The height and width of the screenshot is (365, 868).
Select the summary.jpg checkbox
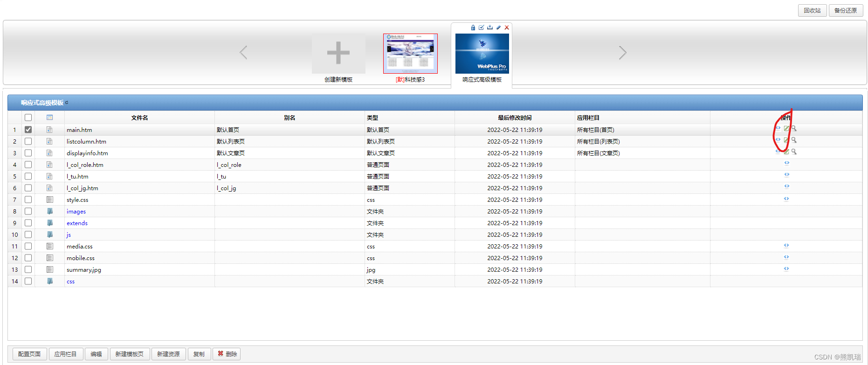pos(28,269)
